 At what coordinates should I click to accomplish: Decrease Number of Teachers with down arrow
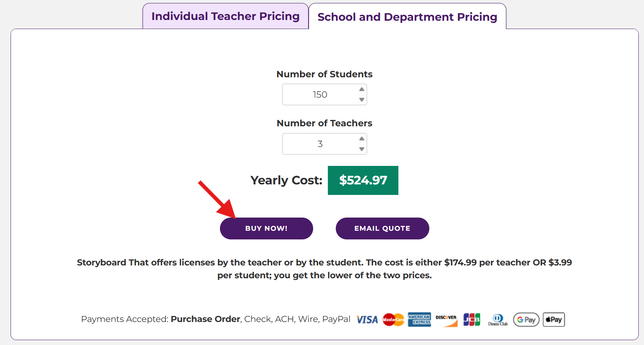point(362,149)
